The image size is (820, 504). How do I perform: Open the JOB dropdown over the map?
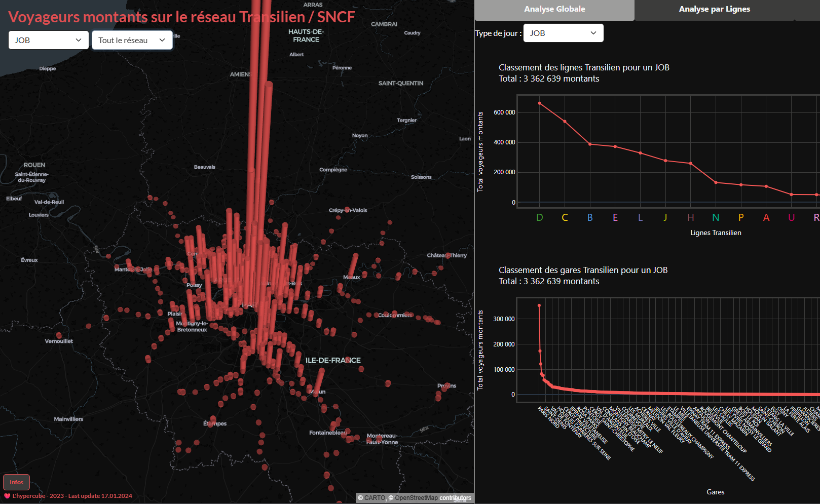(x=48, y=40)
